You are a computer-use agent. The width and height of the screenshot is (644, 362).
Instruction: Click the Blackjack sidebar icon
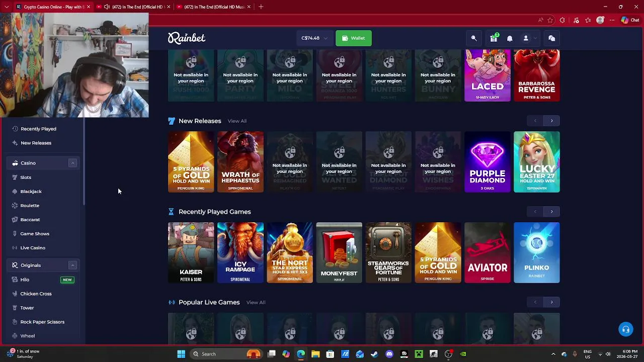[15, 191]
